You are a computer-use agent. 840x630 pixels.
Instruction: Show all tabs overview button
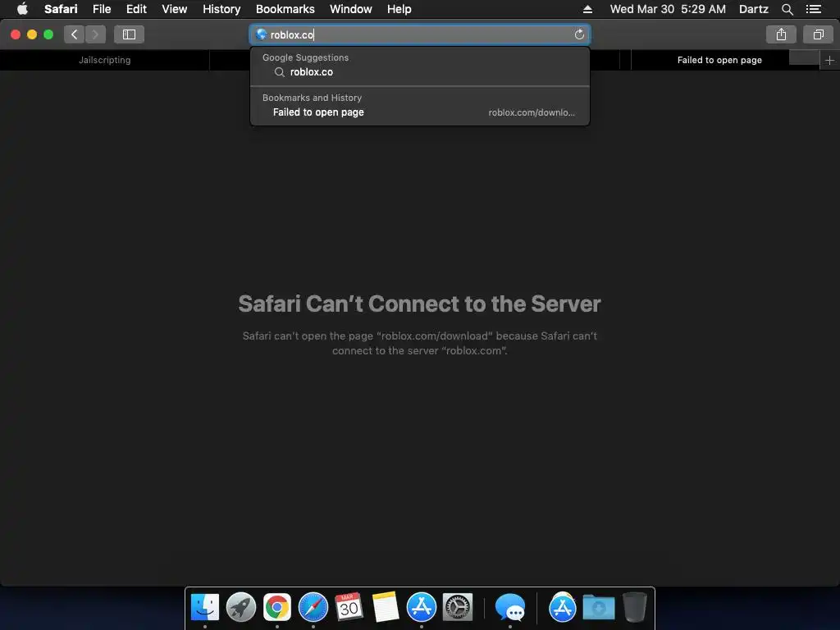(x=818, y=34)
